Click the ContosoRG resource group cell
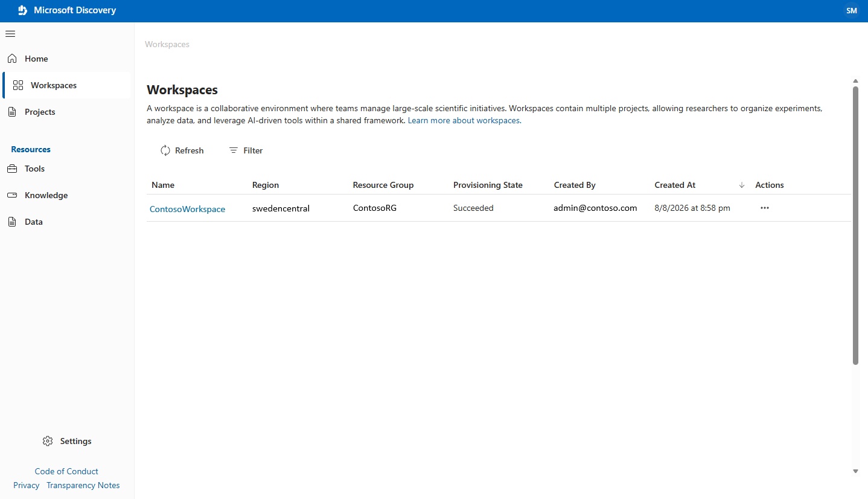Image resolution: width=868 pixels, height=499 pixels. [x=375, y=208]
